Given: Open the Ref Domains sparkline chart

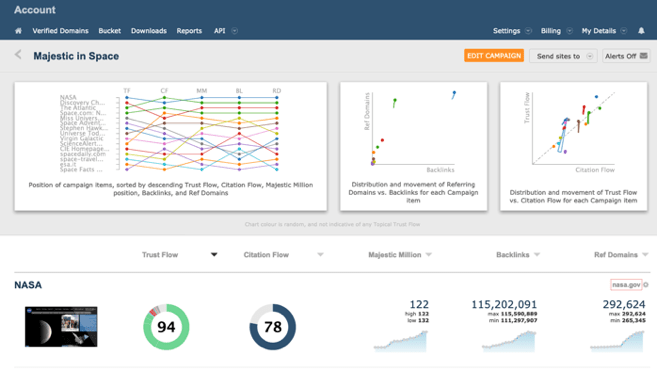Looking at the screenshot, I should [x=617, y=341].
